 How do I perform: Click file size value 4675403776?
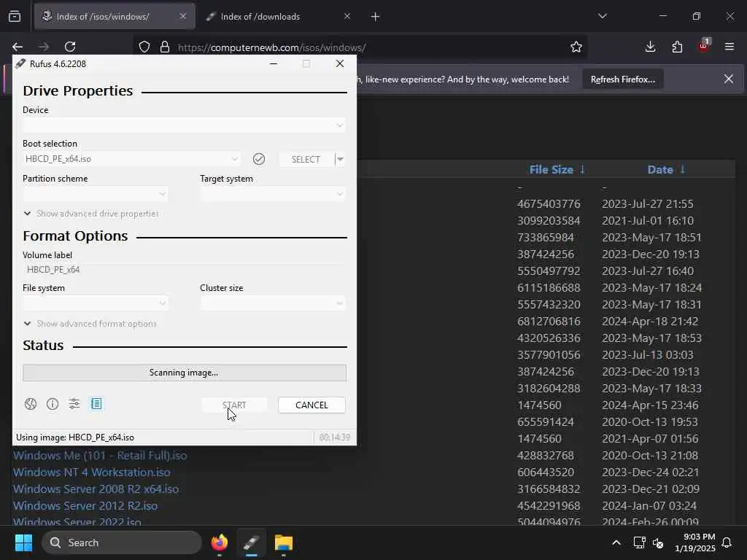click(x=549, y=204)
